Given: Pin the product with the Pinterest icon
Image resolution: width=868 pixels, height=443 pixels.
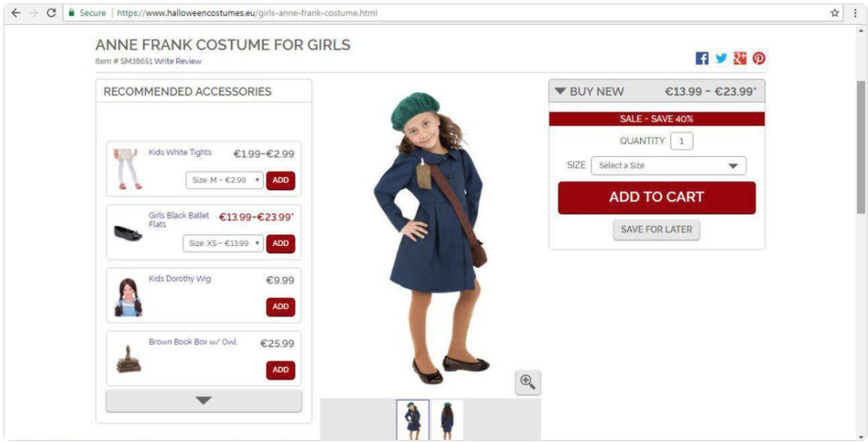Looking at the screenshot, I should tap(759, 58).
